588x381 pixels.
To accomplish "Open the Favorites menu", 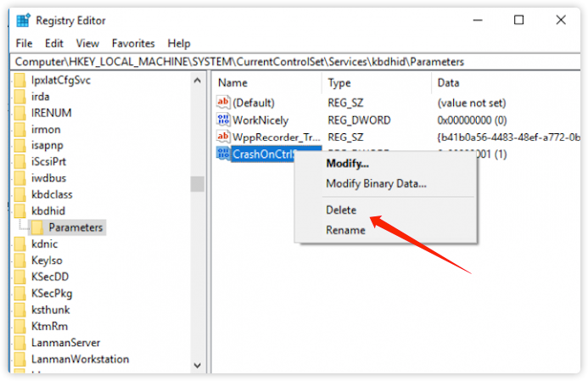I will [x=133, y=43].
